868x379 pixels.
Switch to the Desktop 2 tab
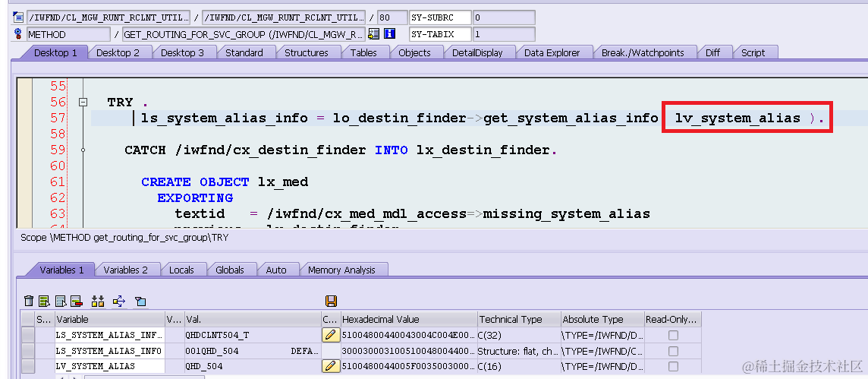click(x=118, y=52)
